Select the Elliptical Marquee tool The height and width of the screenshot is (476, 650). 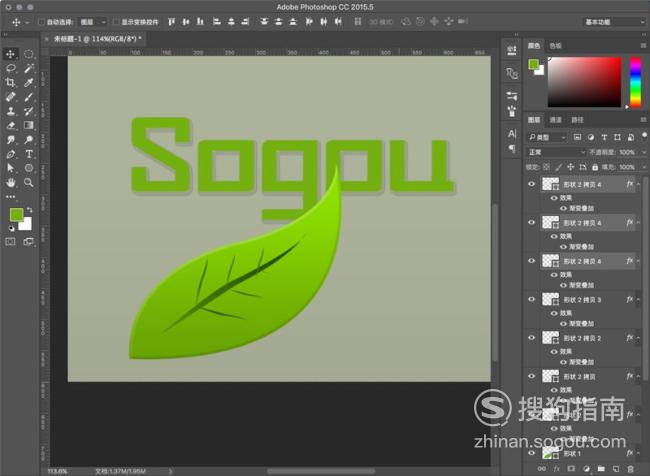click(x=29, y=54)
